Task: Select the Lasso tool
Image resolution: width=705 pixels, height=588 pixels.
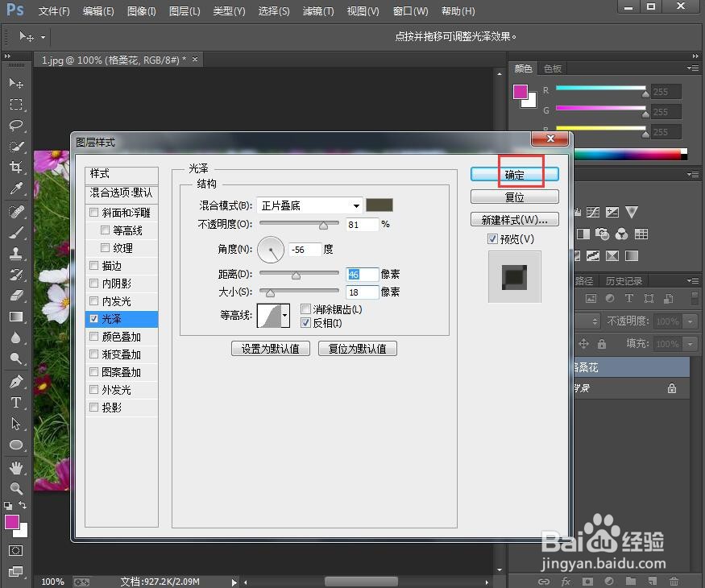Action: [x=16, y=126]
